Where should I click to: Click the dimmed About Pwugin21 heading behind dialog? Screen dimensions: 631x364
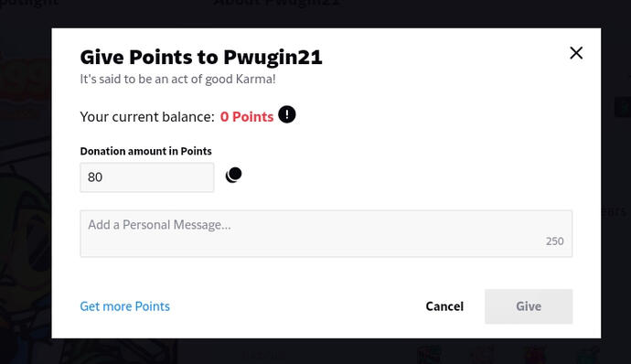pos(276,4)
